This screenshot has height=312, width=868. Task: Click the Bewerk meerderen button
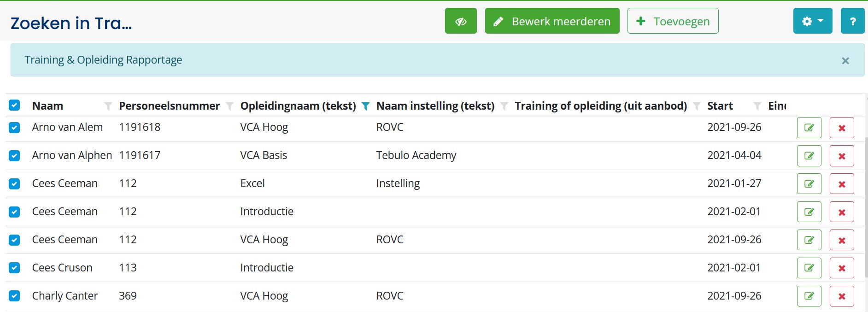tap(552, 21)
